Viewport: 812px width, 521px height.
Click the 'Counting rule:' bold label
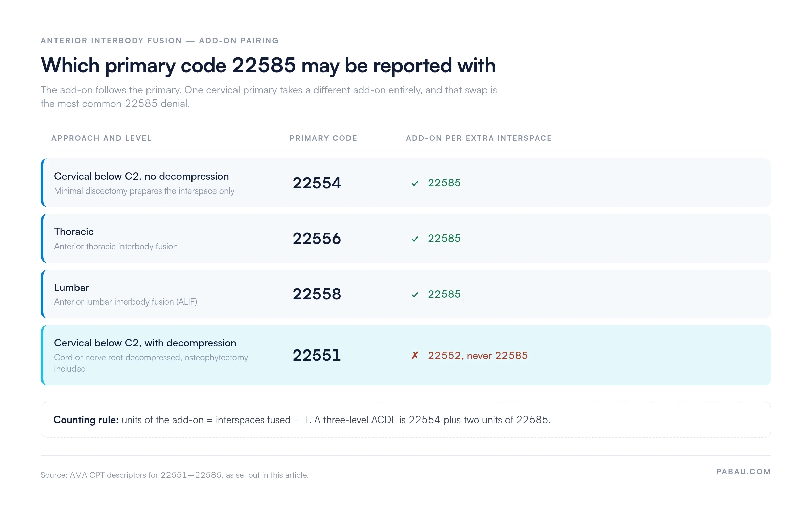click(x=86, y=420)
